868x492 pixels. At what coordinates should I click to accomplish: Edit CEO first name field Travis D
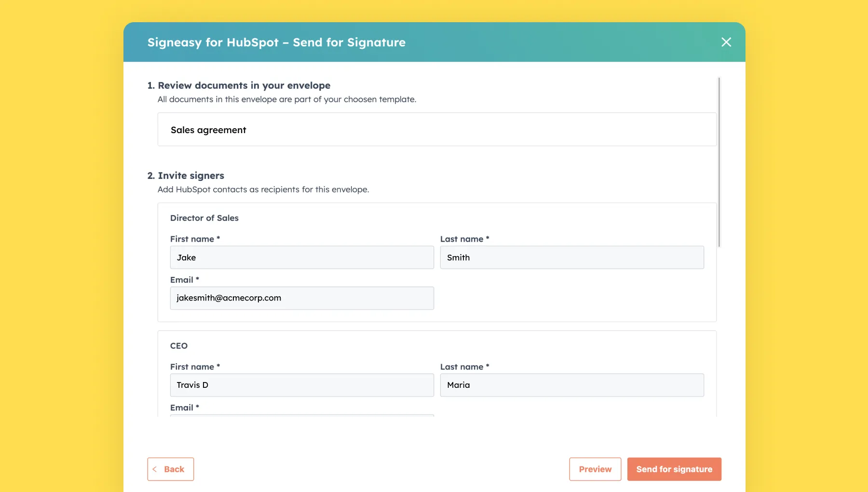pos(302,385)
